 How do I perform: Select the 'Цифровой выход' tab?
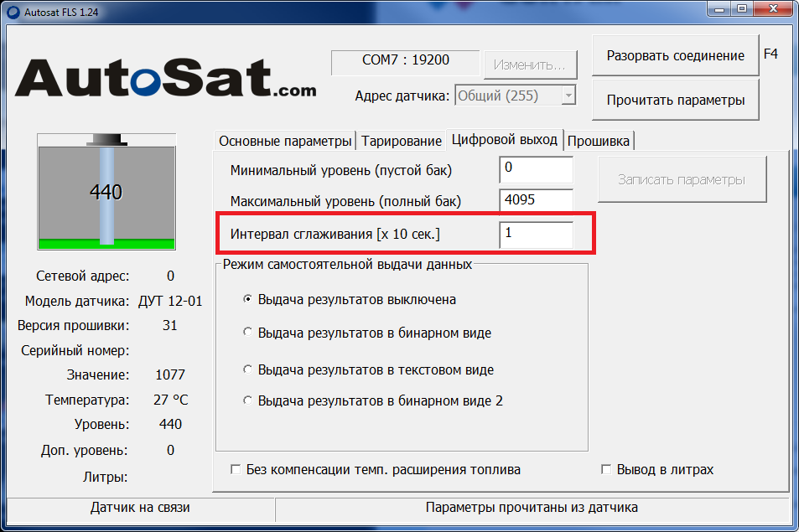[x=504, y=140]
